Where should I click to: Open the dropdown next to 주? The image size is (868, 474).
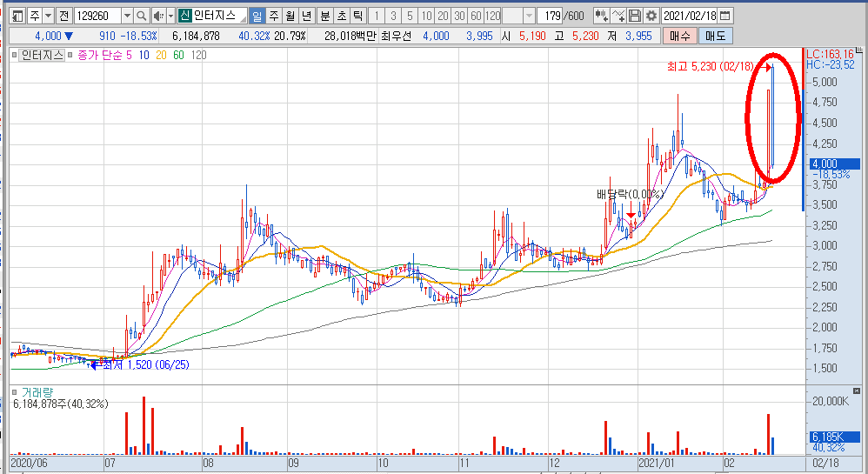46,16
